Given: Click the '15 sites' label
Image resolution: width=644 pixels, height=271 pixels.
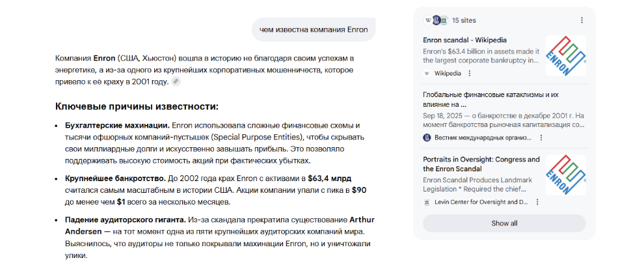Looking at the screenshot, I should coord(464,20).
